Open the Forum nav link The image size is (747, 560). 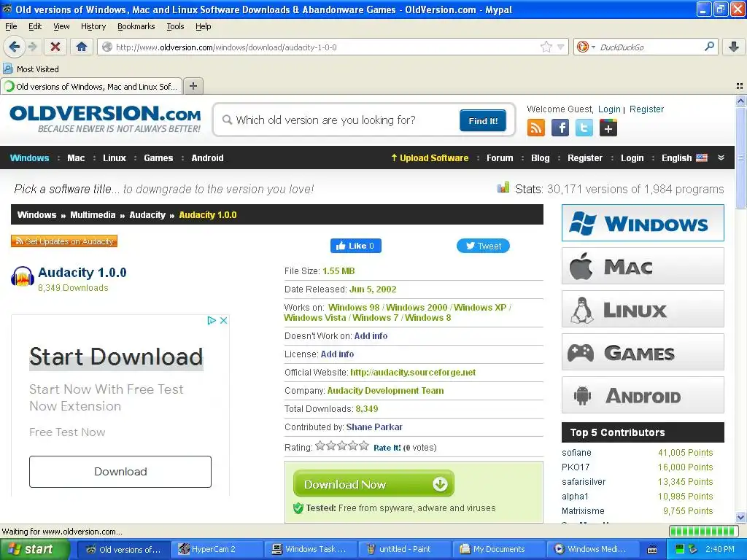(500, 157)
